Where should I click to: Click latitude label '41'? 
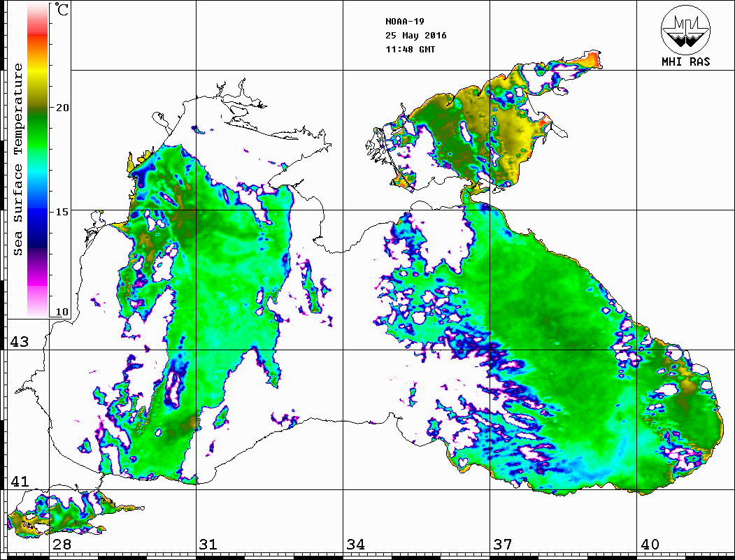(x=20, y=481)
